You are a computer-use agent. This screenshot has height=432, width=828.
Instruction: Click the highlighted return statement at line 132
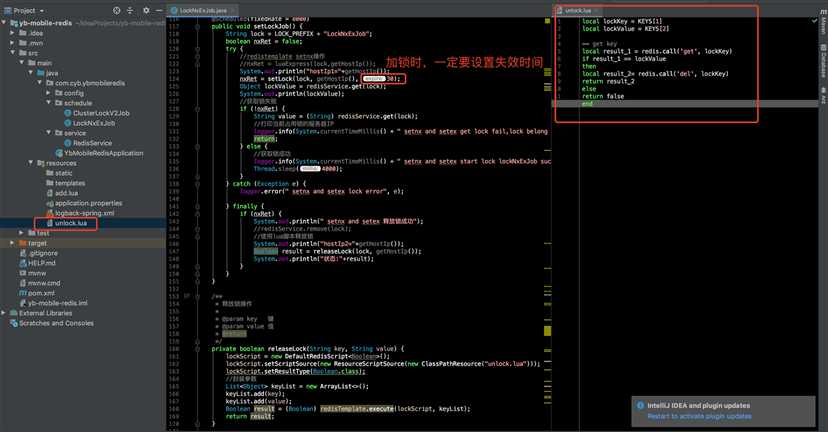pyautogui.click(x=265, y=139)
